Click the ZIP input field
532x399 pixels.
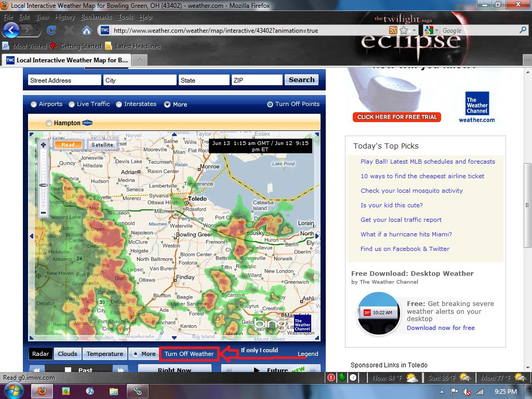(257, 80)
